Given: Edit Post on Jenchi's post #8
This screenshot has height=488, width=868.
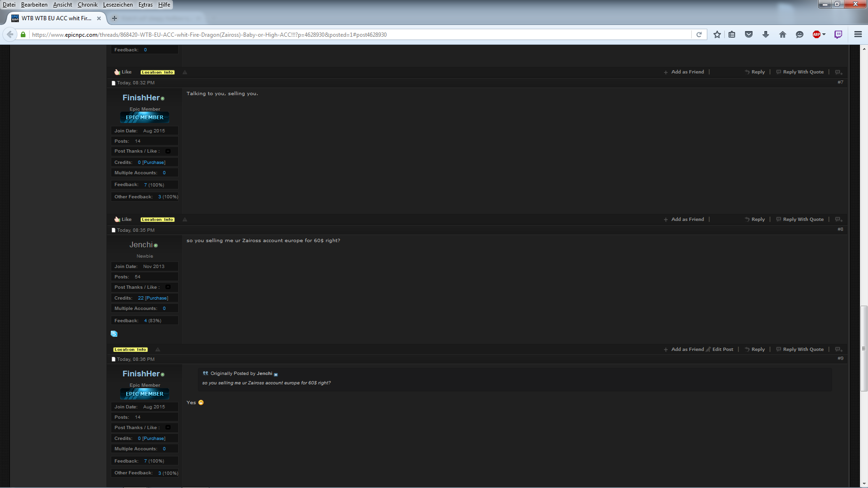Looking at the screenshot, I should pos(720,350).
